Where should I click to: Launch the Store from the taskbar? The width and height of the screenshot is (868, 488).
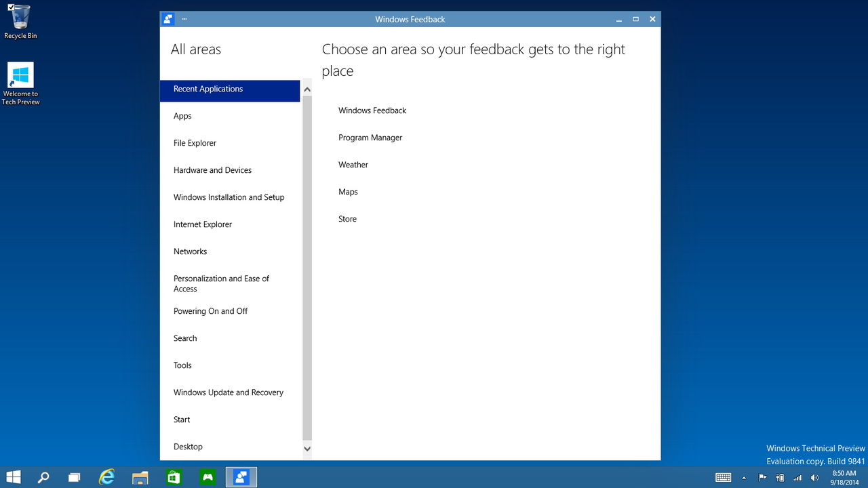[x=174, y=477]
